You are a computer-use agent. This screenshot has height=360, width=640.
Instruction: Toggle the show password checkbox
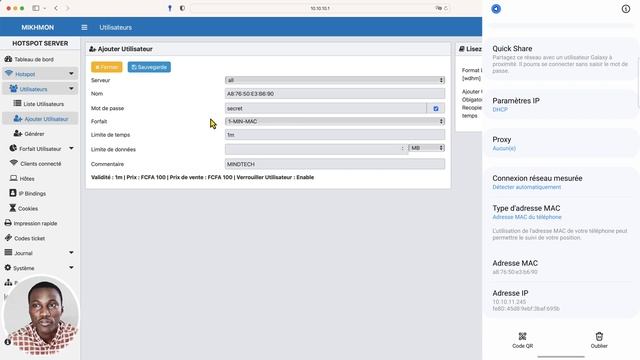(436, 109)
